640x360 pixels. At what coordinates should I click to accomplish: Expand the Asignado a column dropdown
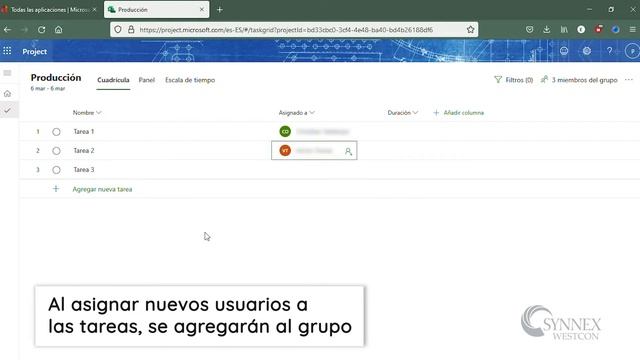tap(312, 113)
